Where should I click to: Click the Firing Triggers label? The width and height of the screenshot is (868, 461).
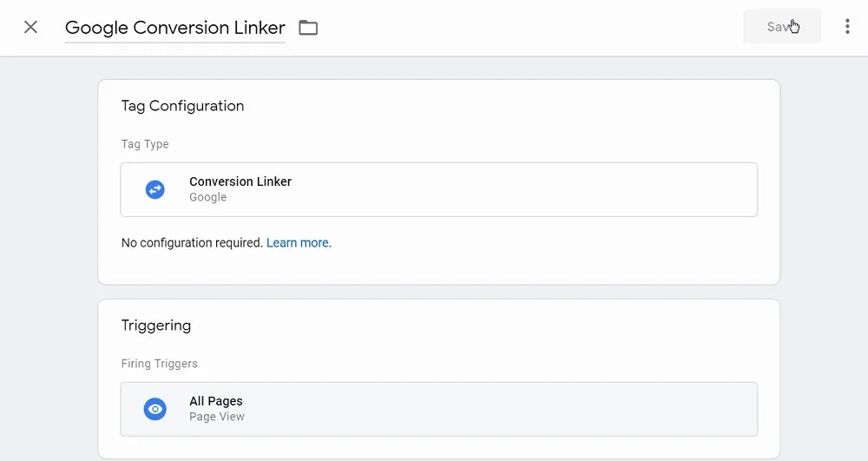[x=160, y=364]
